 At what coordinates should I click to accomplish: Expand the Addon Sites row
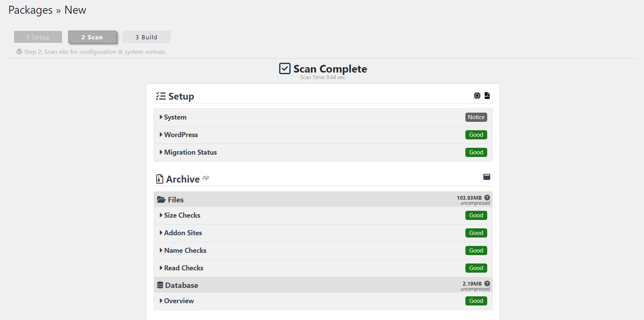click(x=183, y=233)
